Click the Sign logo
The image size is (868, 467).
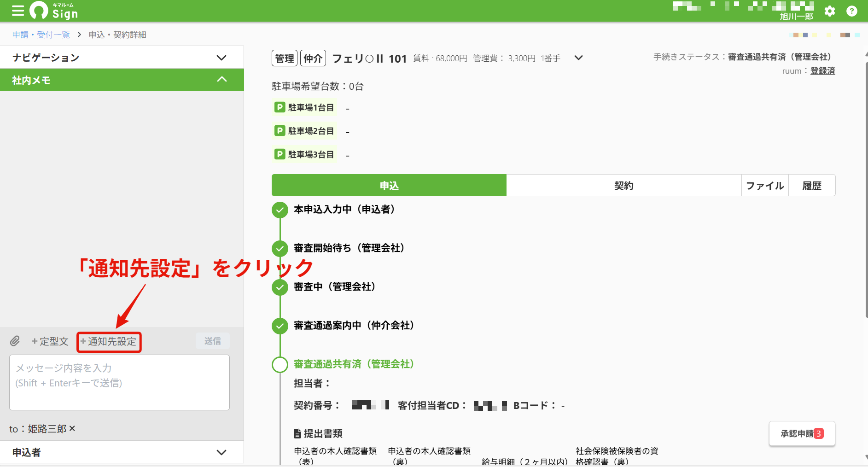point(54,11)
